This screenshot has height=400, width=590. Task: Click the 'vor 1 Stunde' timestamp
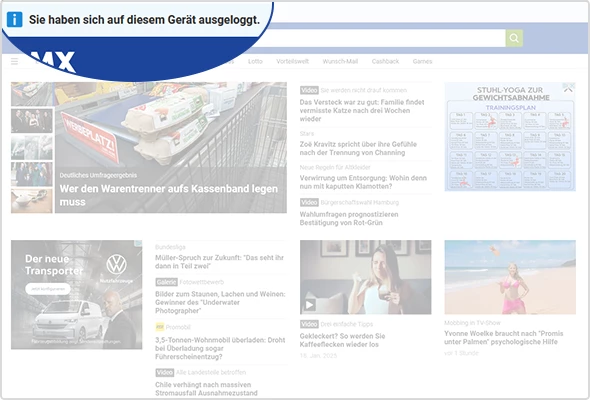(461, 353)
